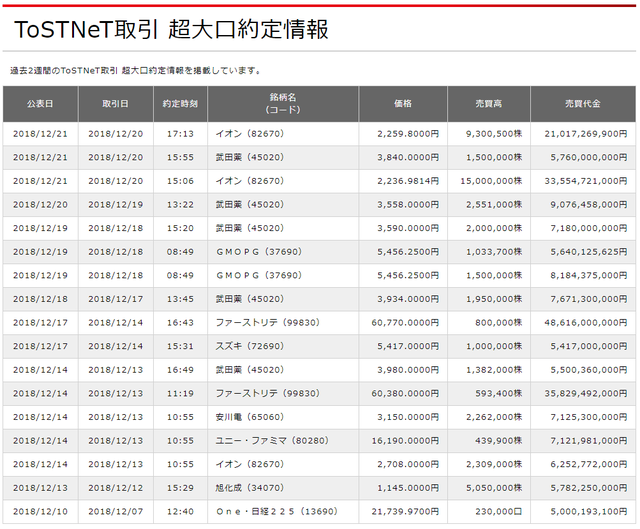The width and height of the screenshot is (640, 529).
Task: Click the 売買代金 column header
Action: point(583,104)
